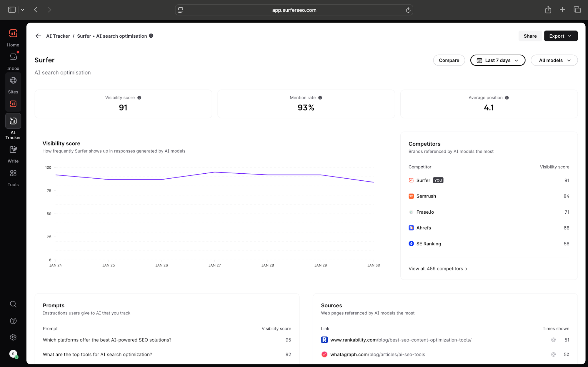The height and width of the screenshot is (367, 588).
Task: Select AI Tracker in sidebar
Action: pyautogui.click(x=13, y=121)
